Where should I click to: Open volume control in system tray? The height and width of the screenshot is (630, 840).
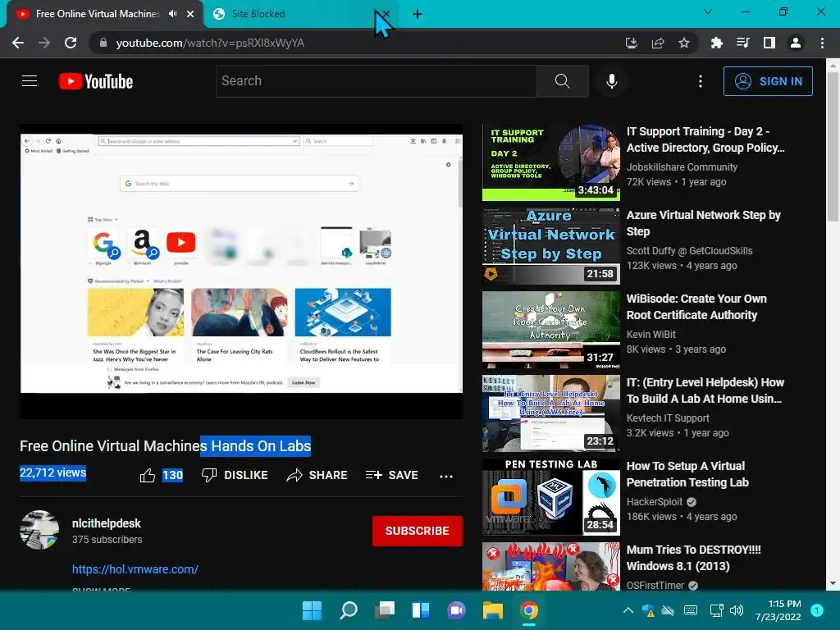pyautogui.click(x=737, y=610)
